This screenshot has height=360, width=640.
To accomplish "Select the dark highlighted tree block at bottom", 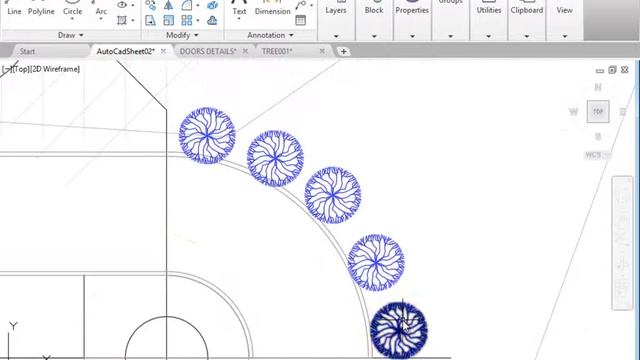I will [x=399, y=330].
